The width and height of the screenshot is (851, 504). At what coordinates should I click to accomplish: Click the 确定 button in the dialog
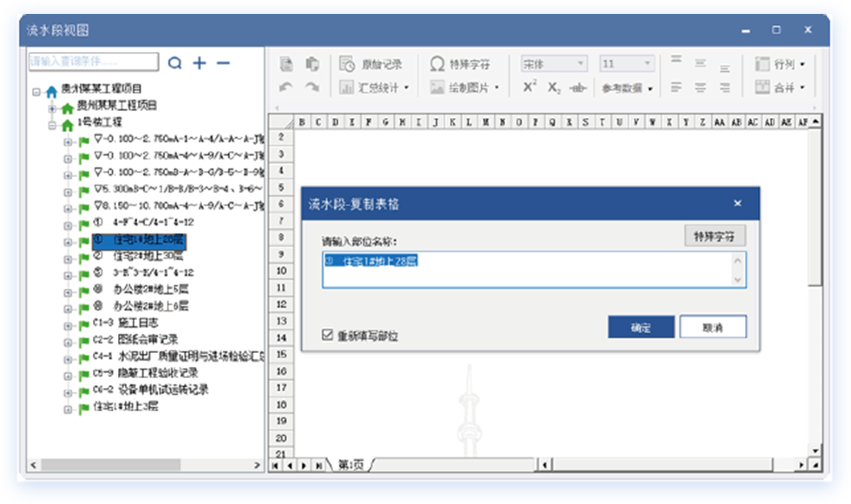tap(641, 327)
